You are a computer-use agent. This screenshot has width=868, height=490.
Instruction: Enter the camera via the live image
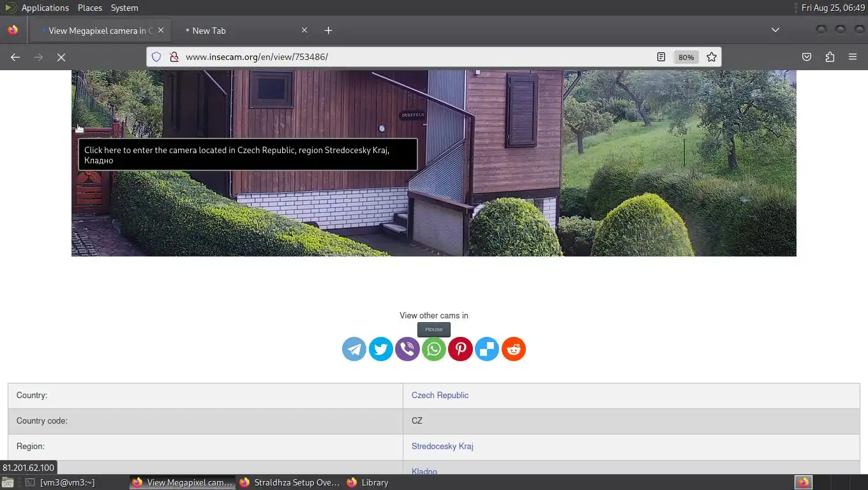(x=434, y=163)
